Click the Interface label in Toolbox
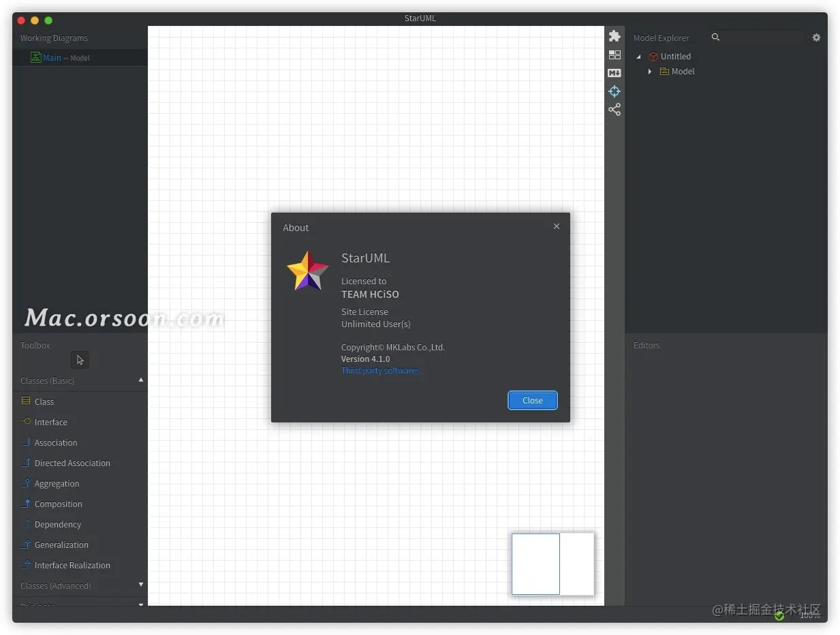Screen dimensions: 840x635 click(x=51, y=422)
